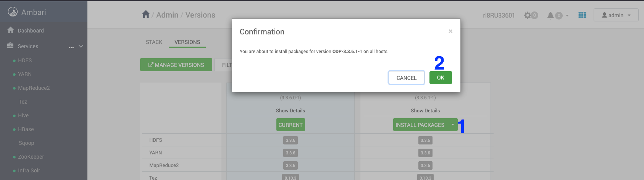644x180 pixels.
Task: Confirm installation with OK button
Action: tap(440, 78)
